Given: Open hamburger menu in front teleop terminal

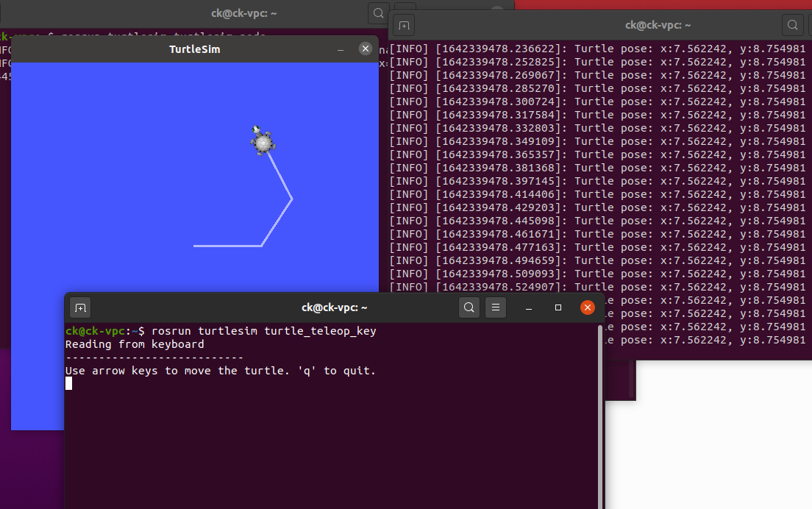Looking at the screenshot, I should coord(496,307).
